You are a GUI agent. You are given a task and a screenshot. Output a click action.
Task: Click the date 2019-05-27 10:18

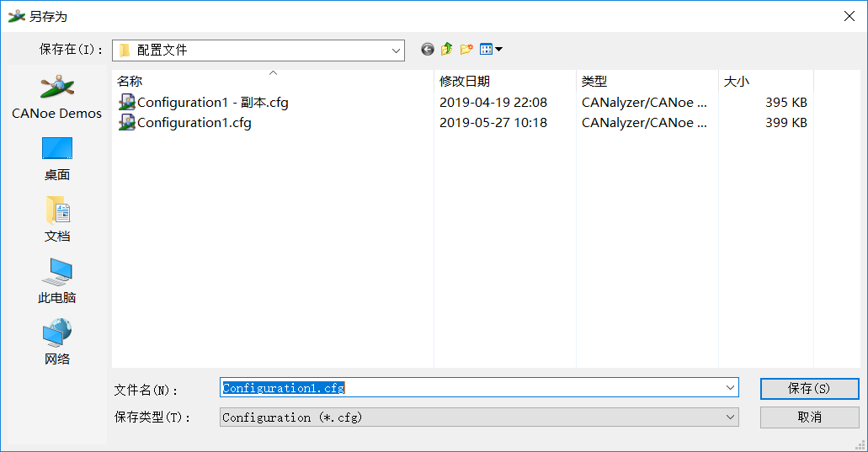(493, 122)
